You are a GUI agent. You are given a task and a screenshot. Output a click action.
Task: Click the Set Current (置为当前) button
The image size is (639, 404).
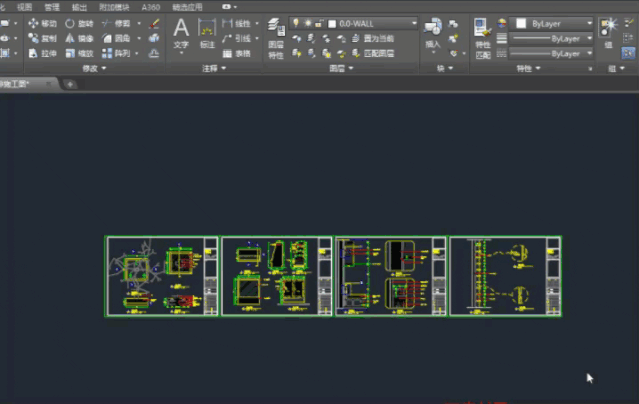(380, 38)
